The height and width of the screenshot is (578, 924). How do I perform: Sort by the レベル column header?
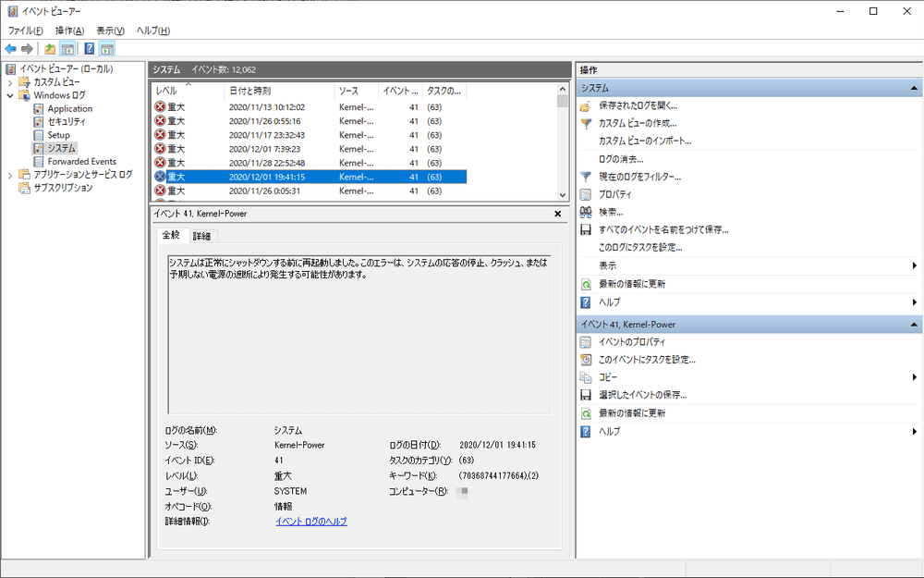[188, 91]
